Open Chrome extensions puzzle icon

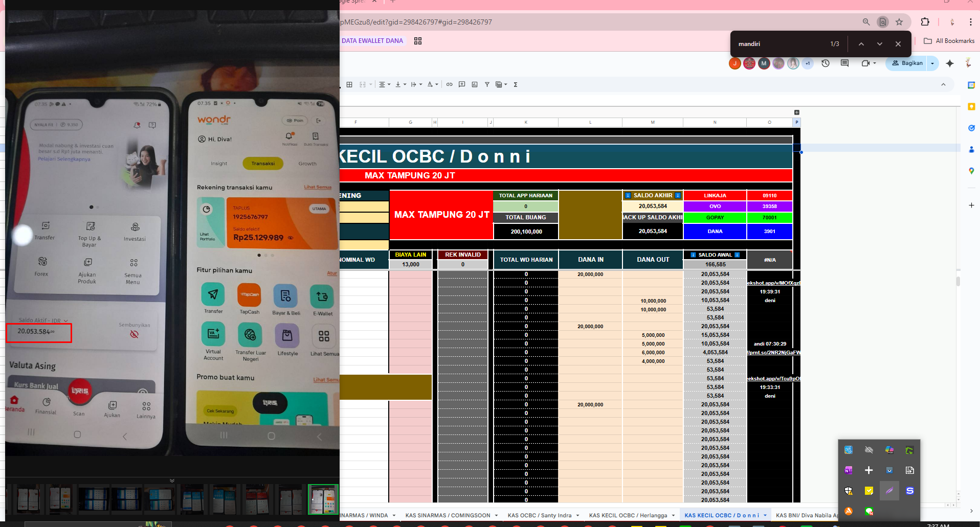925,22
